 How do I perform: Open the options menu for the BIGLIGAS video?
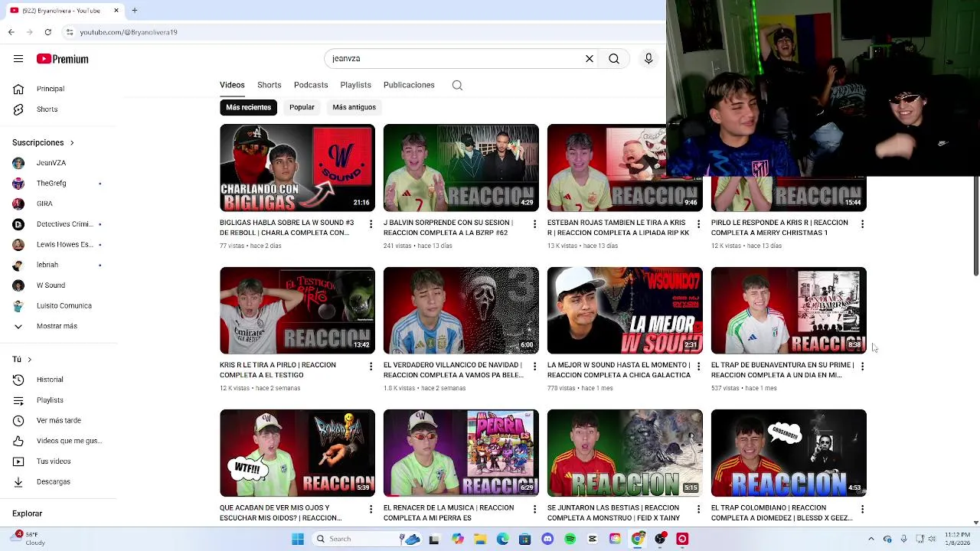coord(371,224)
